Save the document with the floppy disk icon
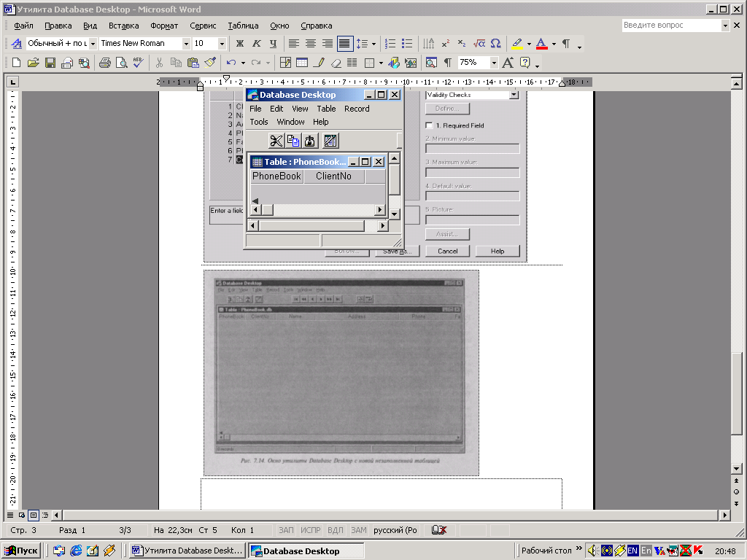This screenshot has height=560, width=747. pos(50,63)
